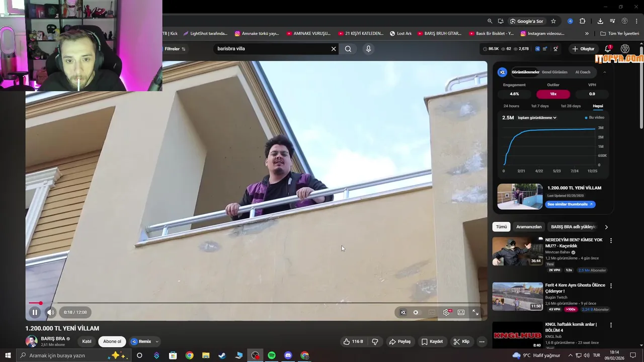The image size is (644, 362).
Task: Select the Tümü filter chip
Action: (502, 227)
